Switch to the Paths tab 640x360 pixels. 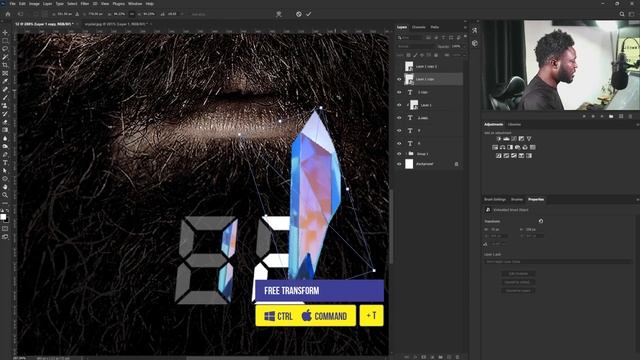(435, 27)
